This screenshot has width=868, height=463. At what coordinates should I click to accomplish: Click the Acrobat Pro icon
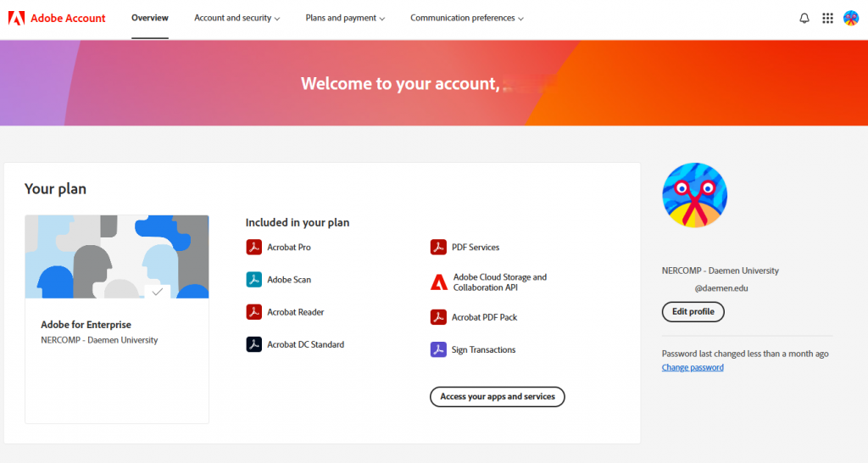253,248
